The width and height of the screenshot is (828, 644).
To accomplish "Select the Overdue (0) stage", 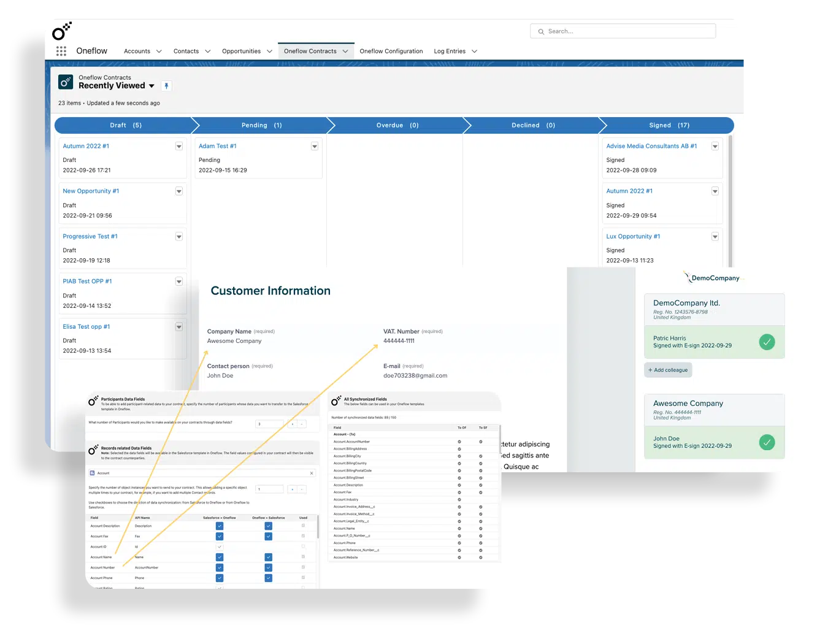I will click(397, 125).
